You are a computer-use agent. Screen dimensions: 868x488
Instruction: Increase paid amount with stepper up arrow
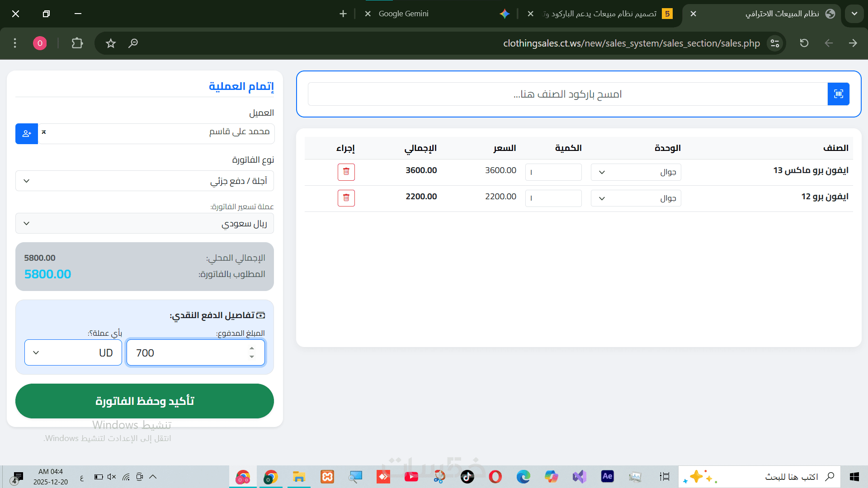(x=252, y=348)
